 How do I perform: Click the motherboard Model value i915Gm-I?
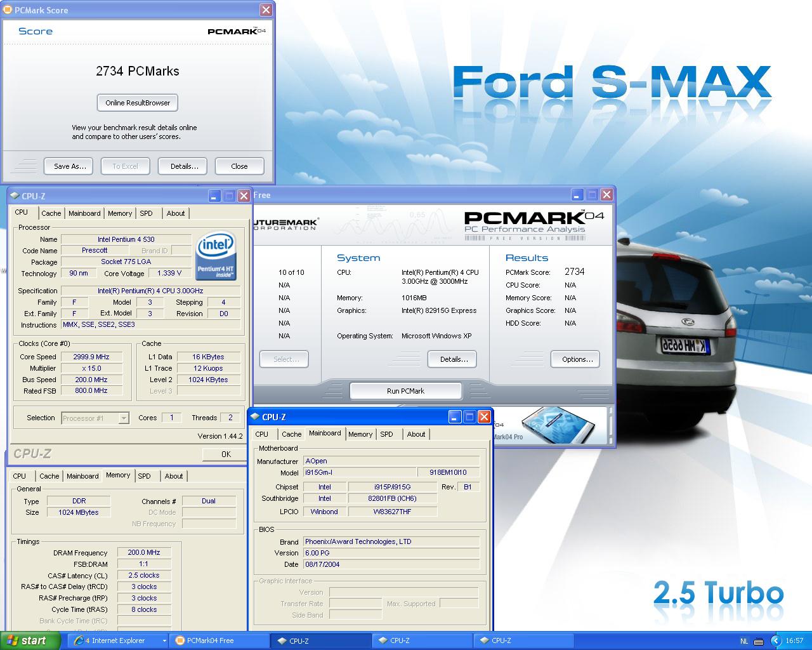(x=359, y=472)
